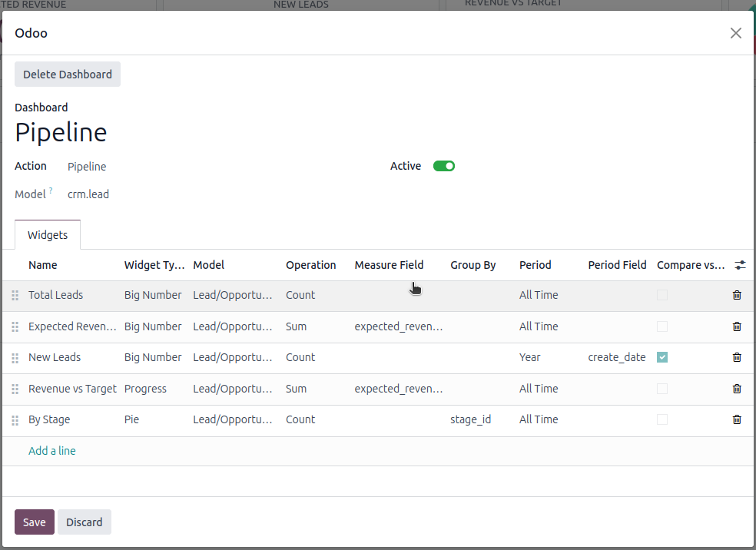
Task: Open the Widgets tab
Action: [x=48, y=235]
